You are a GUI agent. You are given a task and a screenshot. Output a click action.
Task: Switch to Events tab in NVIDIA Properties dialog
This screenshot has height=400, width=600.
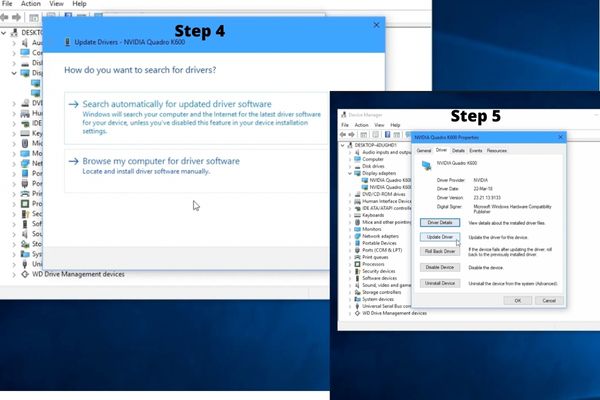click(x=476, y=151)
